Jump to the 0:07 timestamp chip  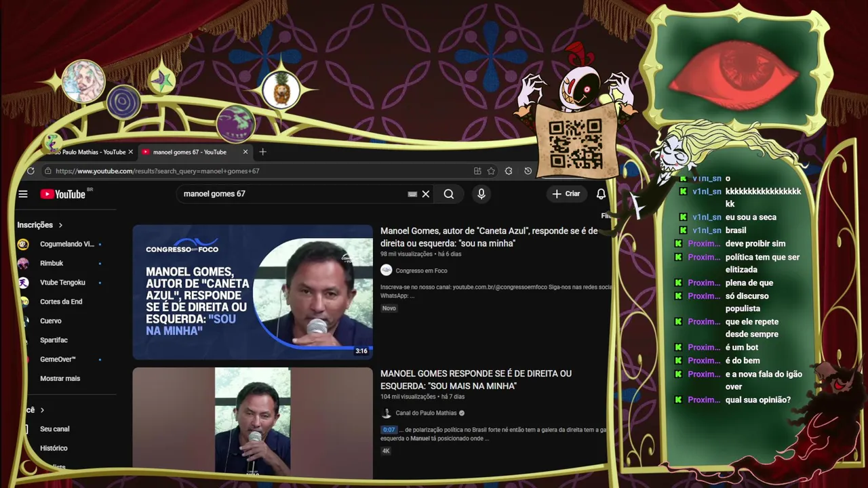(x=389, y=430)
